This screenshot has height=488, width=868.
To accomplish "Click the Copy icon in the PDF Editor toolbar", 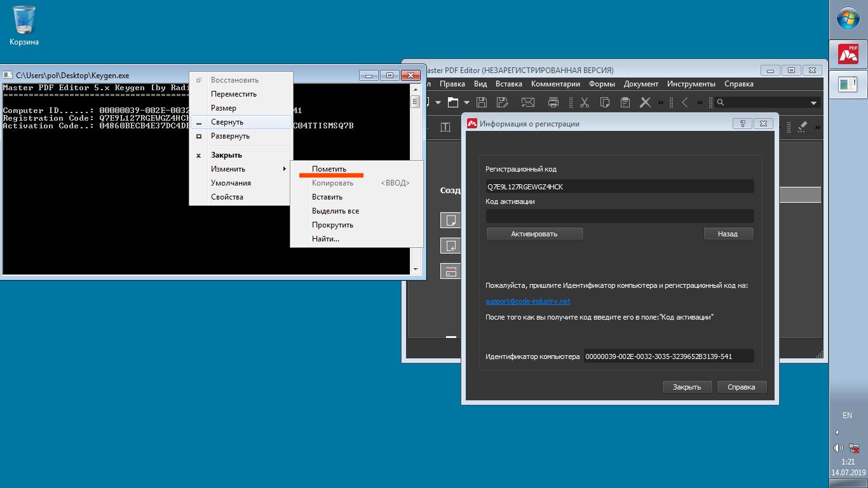I will tap(605, 102).
